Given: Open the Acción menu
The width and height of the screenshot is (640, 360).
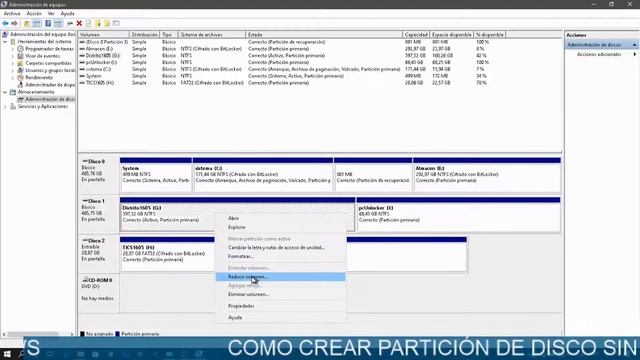Looking at the screenshot, I should [x=34, y=13].
